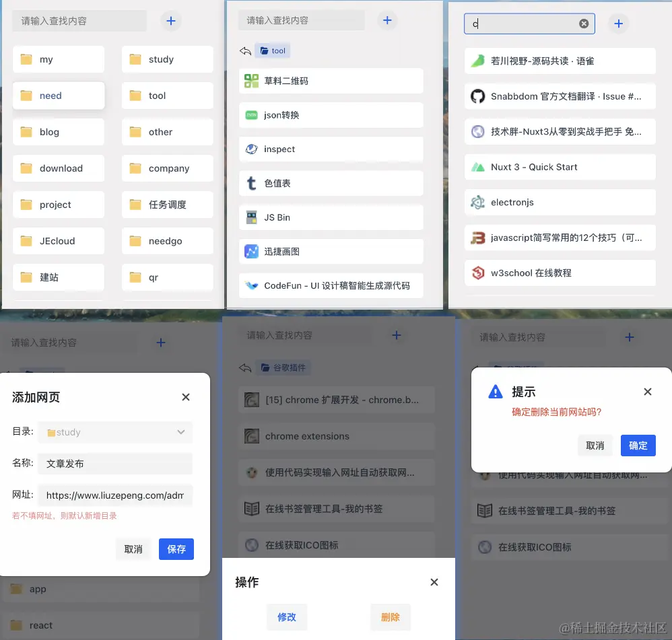Select the 谷歌插件 breadcrumb tag
The image size is (672, 640).
tap(283, 367)
